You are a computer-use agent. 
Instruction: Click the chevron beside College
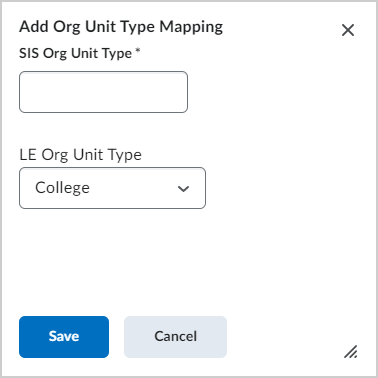183,189
